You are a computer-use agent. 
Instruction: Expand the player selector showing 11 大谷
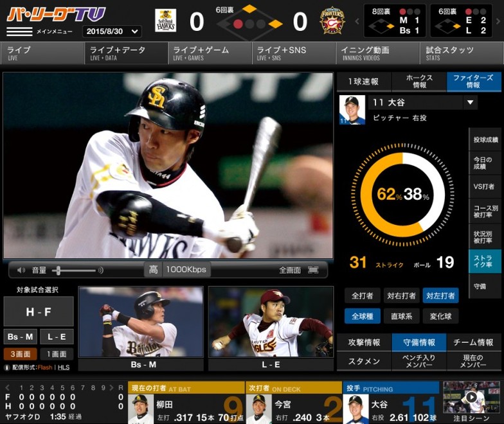470,103
